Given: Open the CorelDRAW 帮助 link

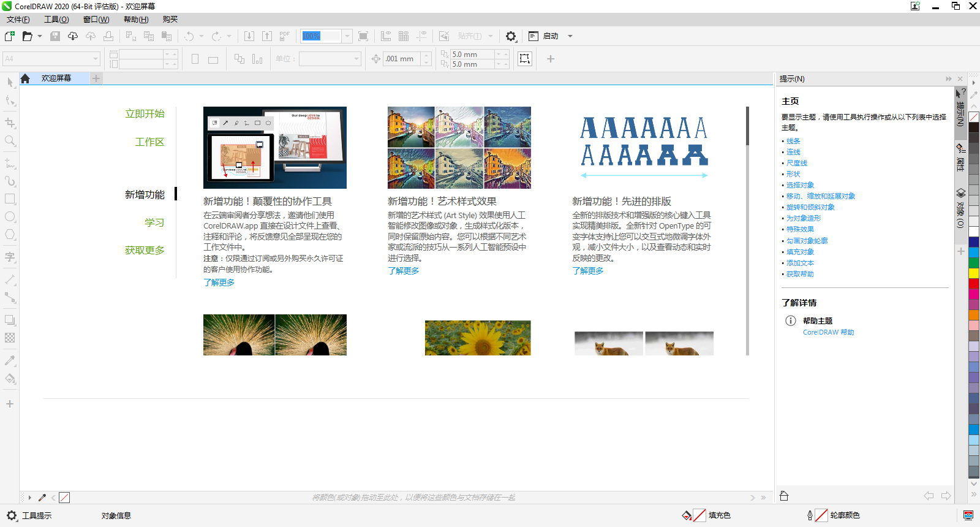Looking at the screenshot, I should 828,332.
